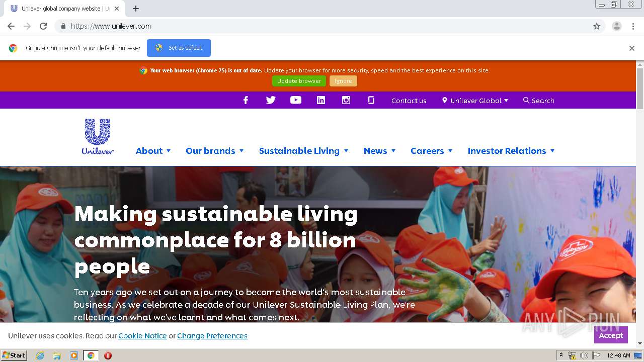Expand the About menu arrow

pyautogui.click(x=169, y=151)
